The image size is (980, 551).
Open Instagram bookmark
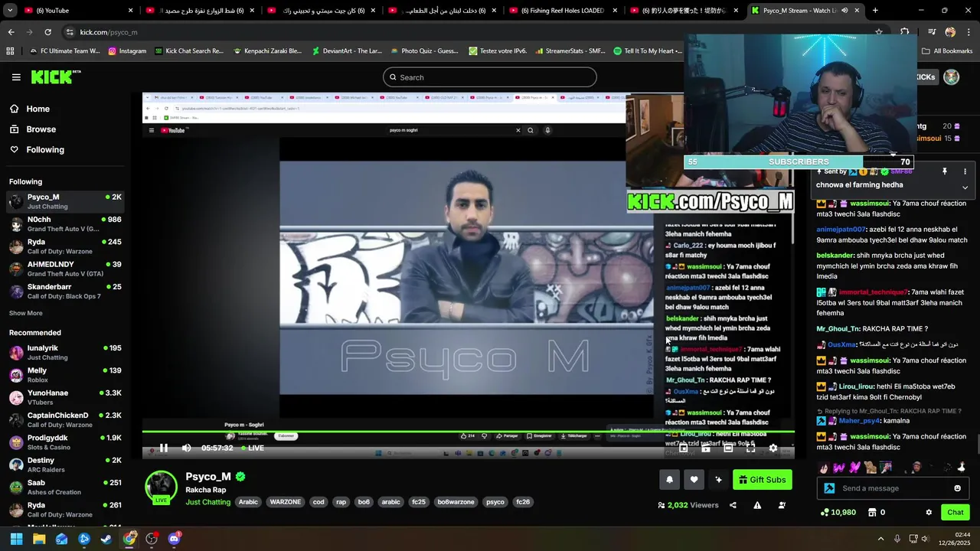click(x=127, y=51)
